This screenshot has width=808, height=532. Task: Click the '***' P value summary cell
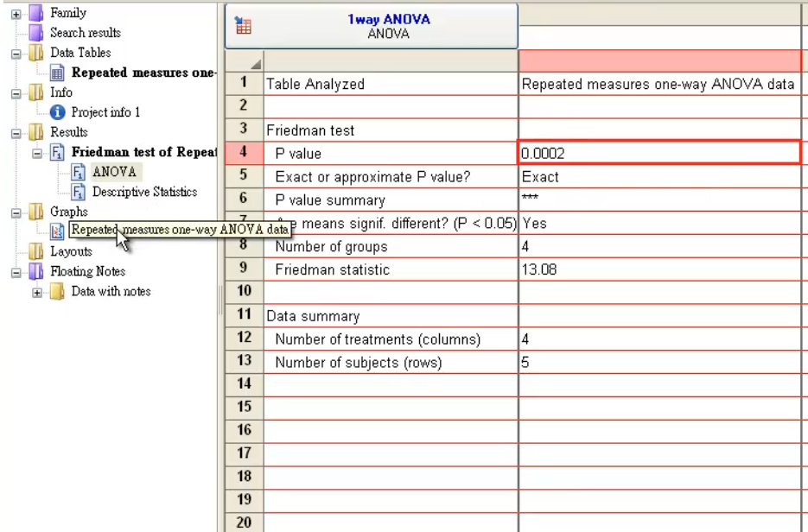pos(659,199)
